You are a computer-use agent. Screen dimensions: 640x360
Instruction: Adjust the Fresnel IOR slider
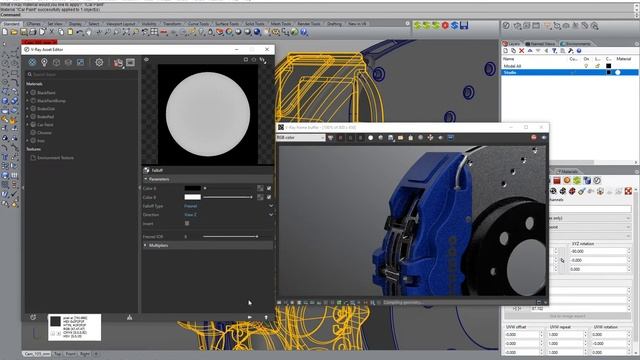230,236
